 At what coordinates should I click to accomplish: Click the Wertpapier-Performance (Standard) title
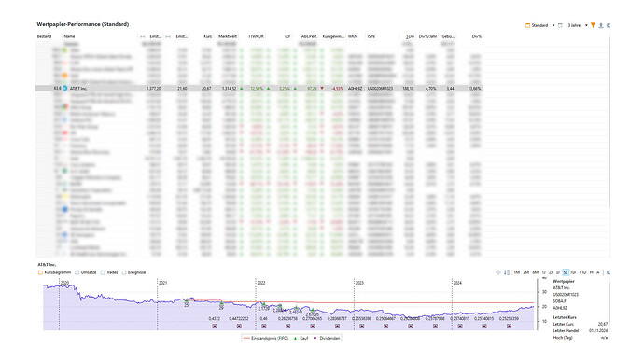tap(82, 24)
